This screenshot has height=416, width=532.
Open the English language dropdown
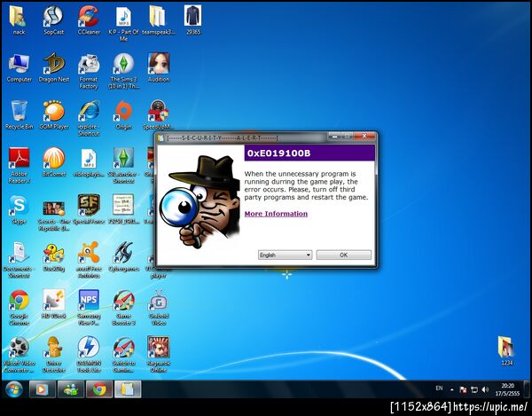(x=285, y=255)
